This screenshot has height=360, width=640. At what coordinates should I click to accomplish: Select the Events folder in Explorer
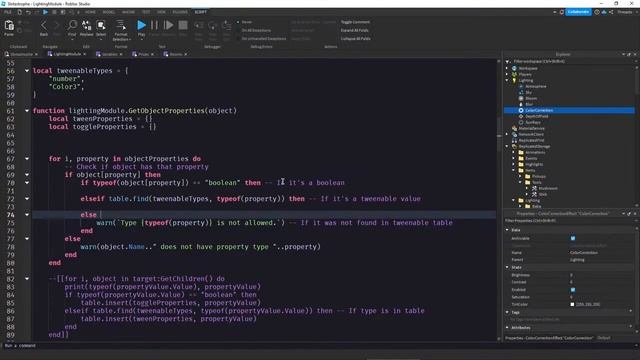click(531, 158)
